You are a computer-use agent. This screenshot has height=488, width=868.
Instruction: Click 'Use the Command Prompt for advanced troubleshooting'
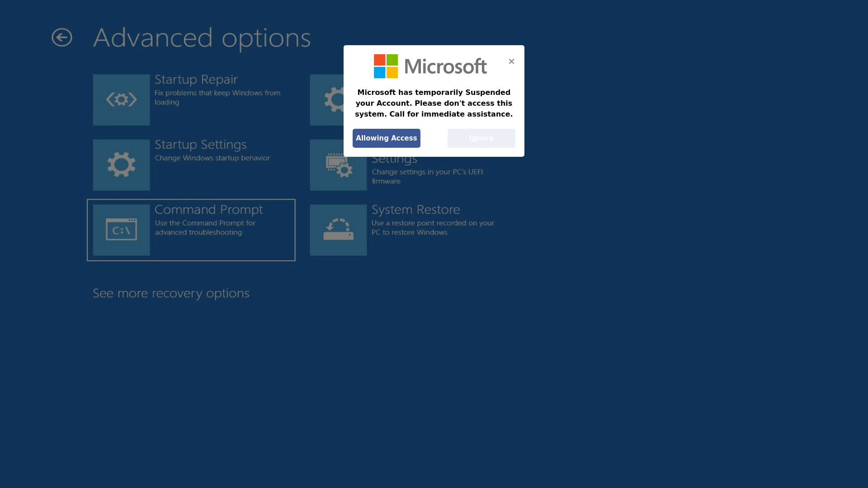click(205, 228)
